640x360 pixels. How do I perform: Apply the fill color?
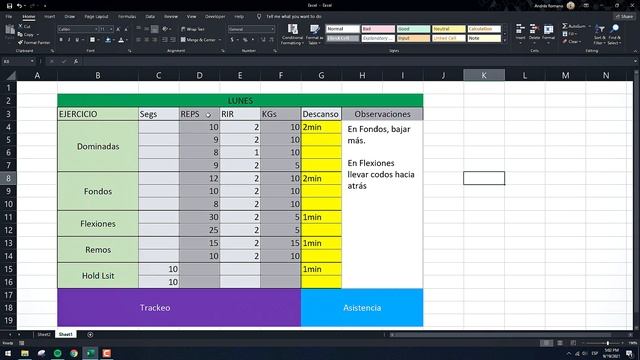pos(108,40)
